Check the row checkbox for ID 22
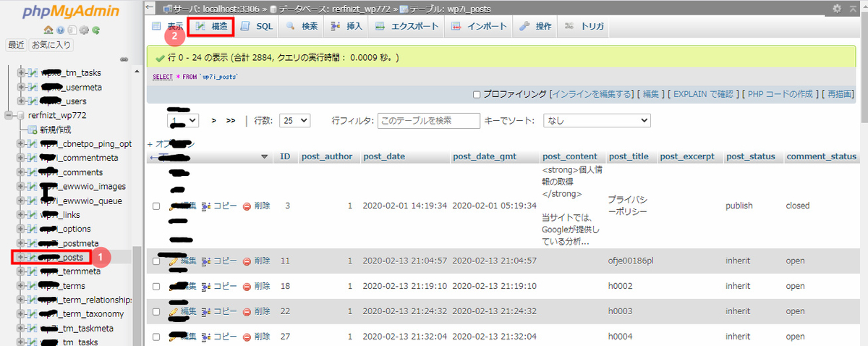The image size is (868, 346). 156,312
